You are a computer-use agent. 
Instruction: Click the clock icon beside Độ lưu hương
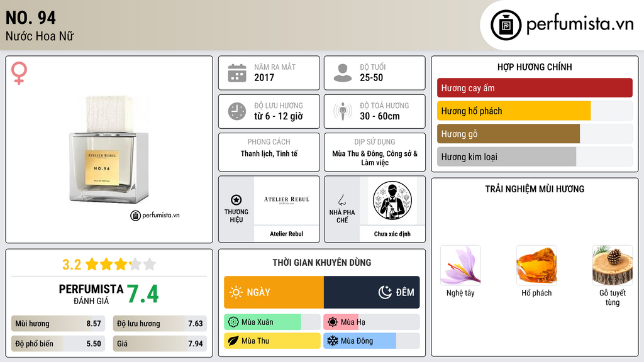(237, 111)
